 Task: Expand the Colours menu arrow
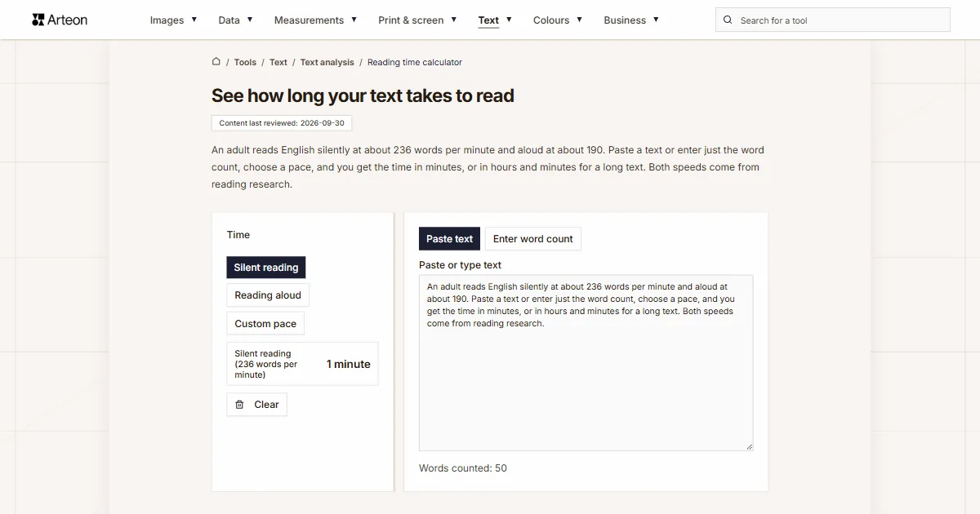click(579, 19)
